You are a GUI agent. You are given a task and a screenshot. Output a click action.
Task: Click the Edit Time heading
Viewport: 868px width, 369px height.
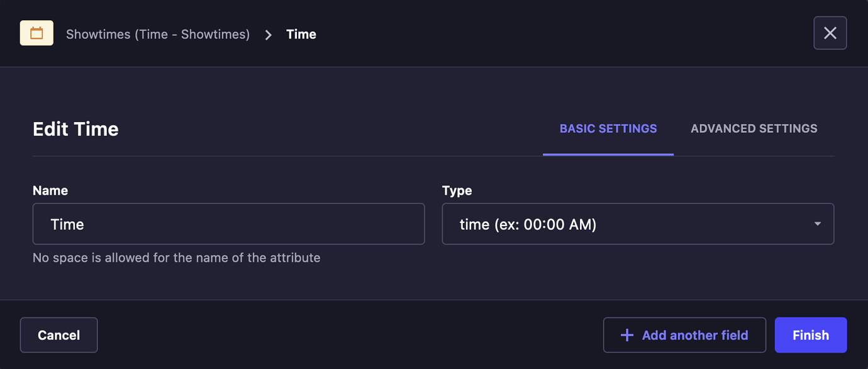(75, 129)
